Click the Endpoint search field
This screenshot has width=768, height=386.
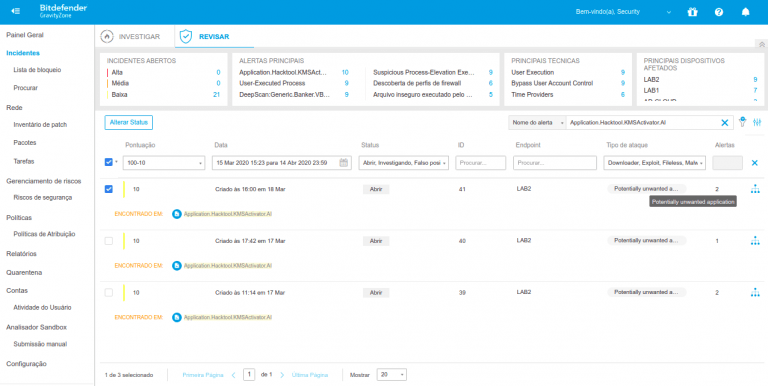pos(555,163)
